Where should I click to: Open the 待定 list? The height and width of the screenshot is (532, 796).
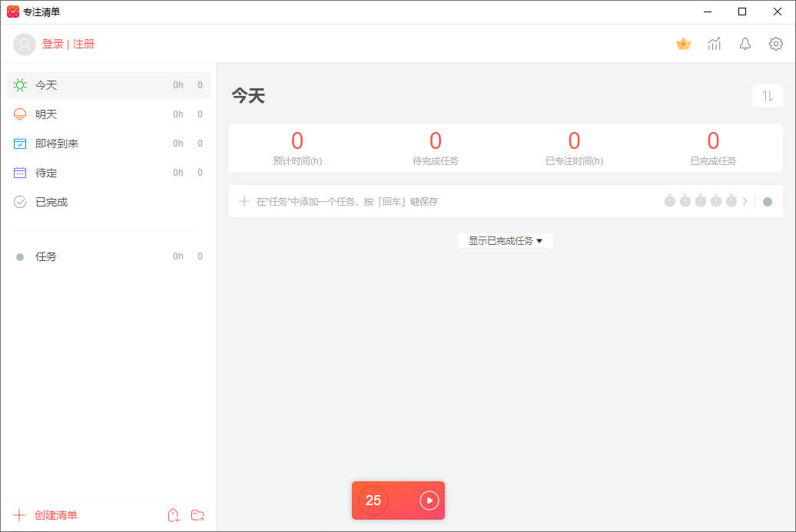(46, 173)
